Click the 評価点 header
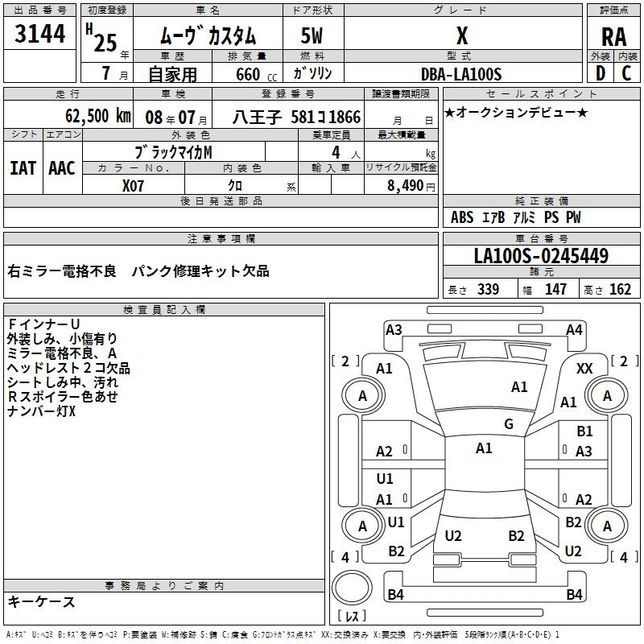Viewport: 644px width, 644px height. pos(613,10)
